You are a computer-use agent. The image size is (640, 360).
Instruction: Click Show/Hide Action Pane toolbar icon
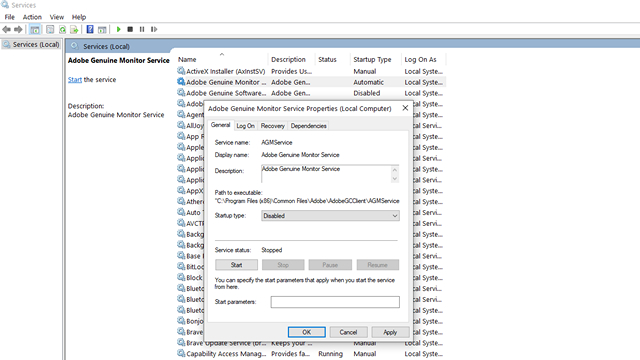click(x=102, y=29)
